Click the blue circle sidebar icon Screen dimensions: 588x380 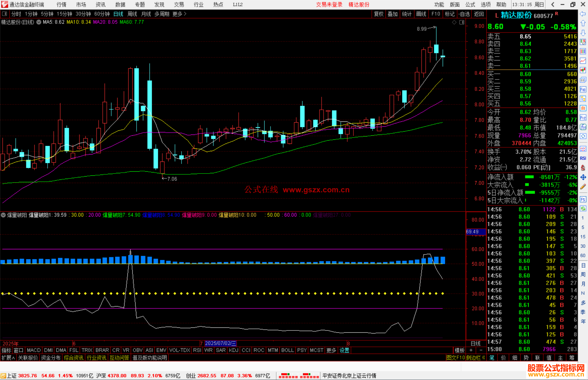tap(583, 136)
